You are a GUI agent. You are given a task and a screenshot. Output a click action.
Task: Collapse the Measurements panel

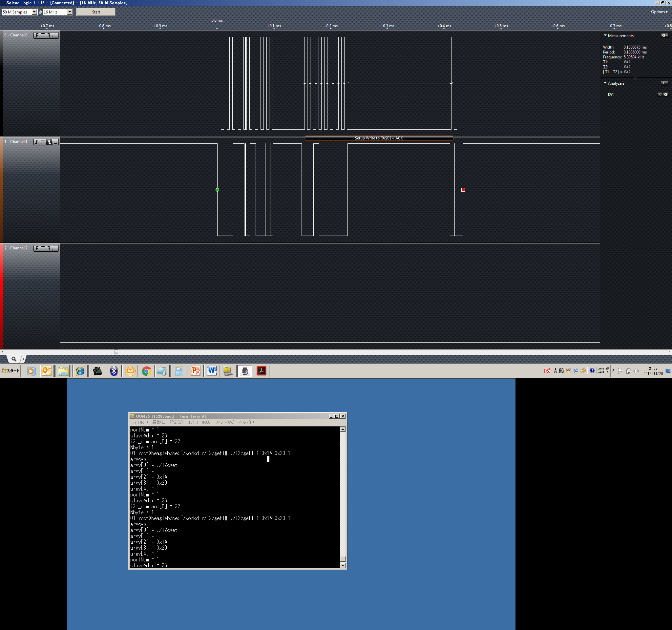[x=605, y=35]
